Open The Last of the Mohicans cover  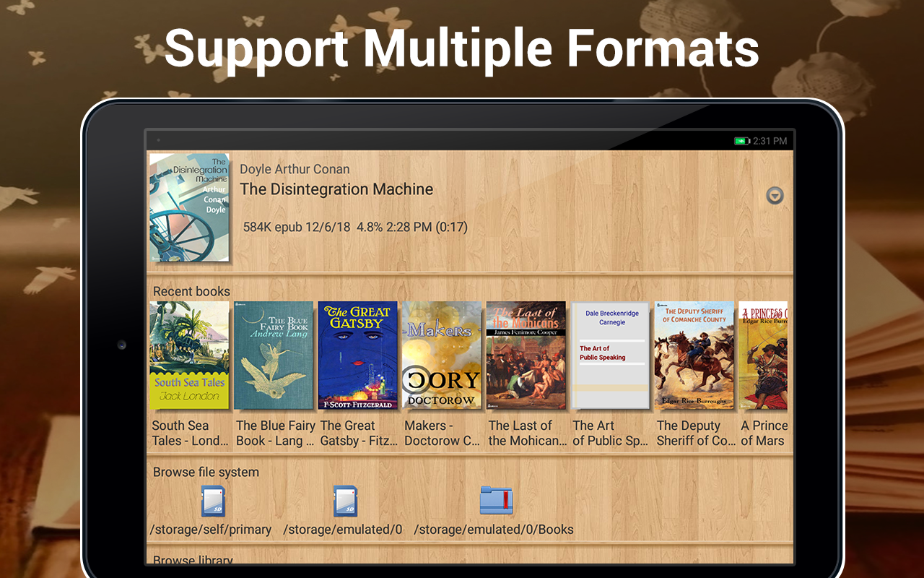[x=526, y=355]
